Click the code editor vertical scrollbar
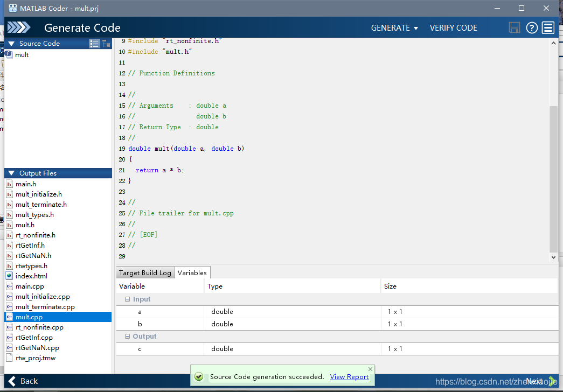 [553, 179]
